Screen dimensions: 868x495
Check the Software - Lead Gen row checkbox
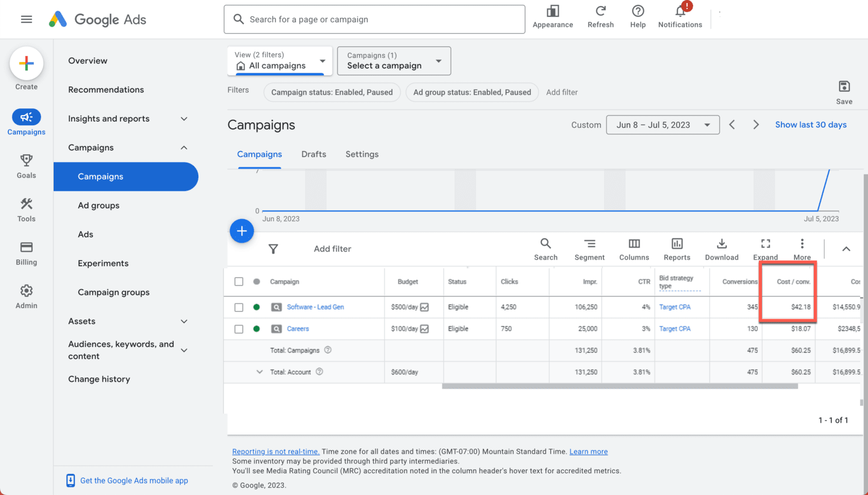click(x=239, y=307)
